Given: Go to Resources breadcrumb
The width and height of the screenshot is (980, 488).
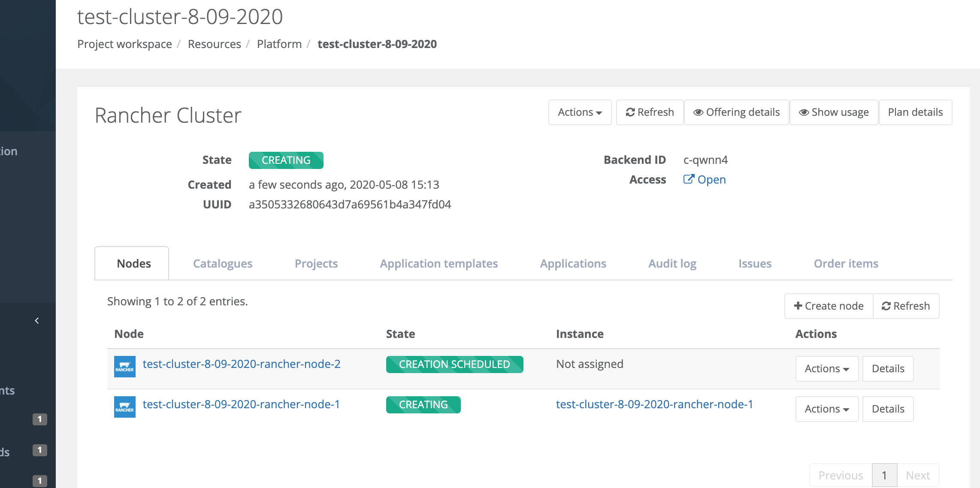Looking at the screenshot, I should tap(214, 44).
